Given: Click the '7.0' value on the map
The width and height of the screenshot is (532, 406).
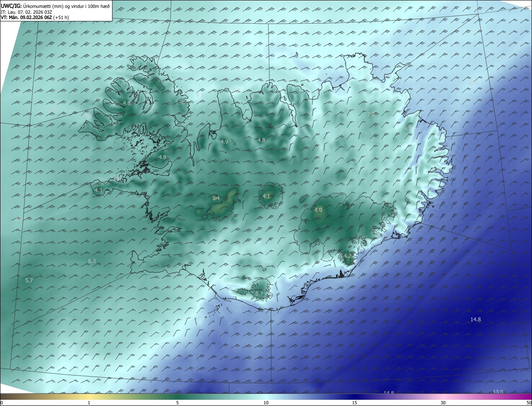Looking at the screenshot, I should click(371, 114).
